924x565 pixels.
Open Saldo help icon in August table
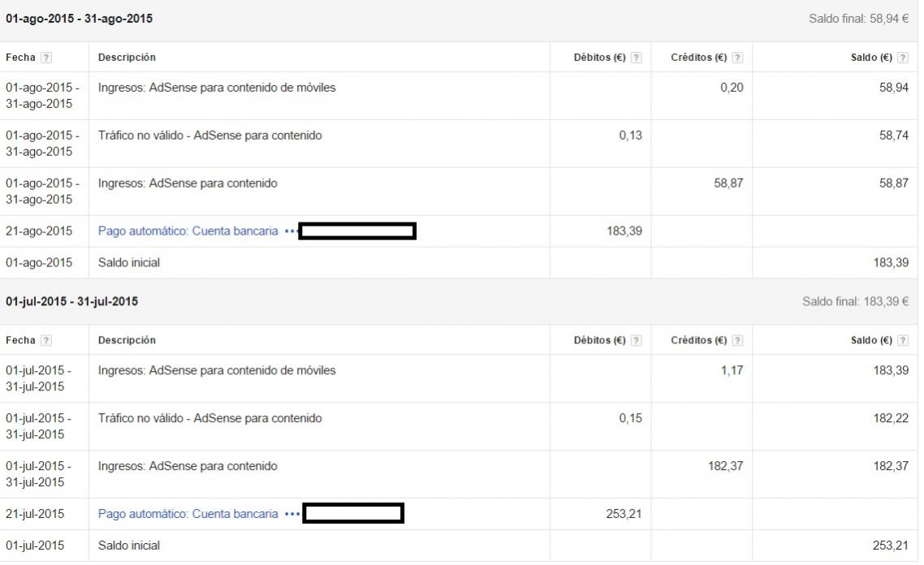click(903, 58)
